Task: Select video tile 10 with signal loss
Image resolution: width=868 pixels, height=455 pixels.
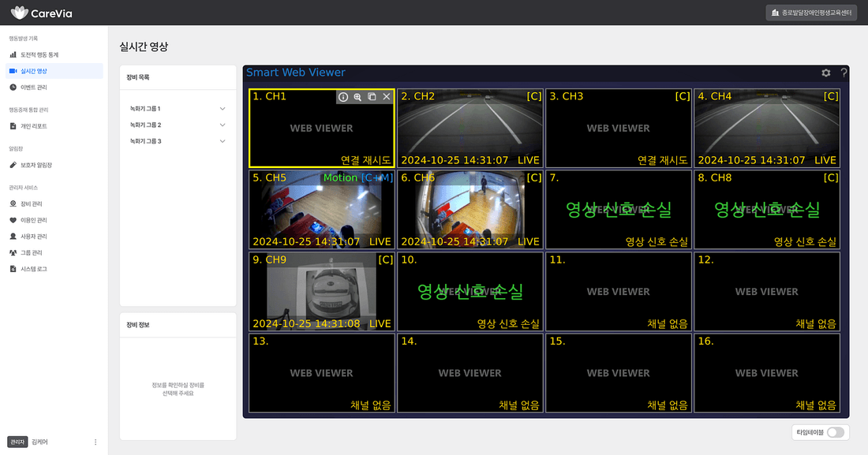Action: pos(470,292)
